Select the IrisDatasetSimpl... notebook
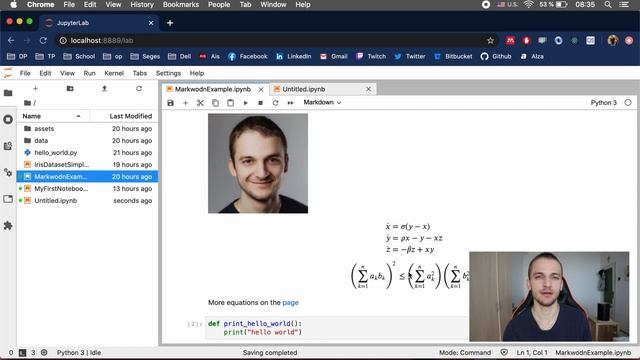Screen dimensions: 640x360 point(87,164)
